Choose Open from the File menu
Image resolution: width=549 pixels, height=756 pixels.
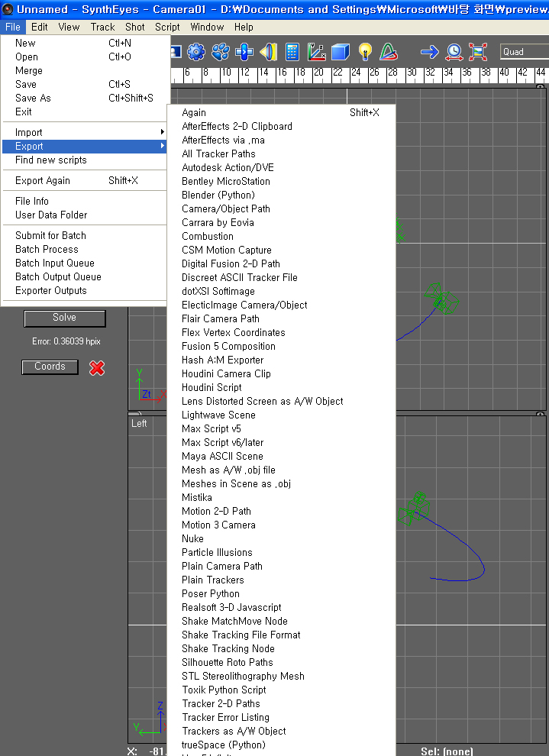tap(84, 57)
